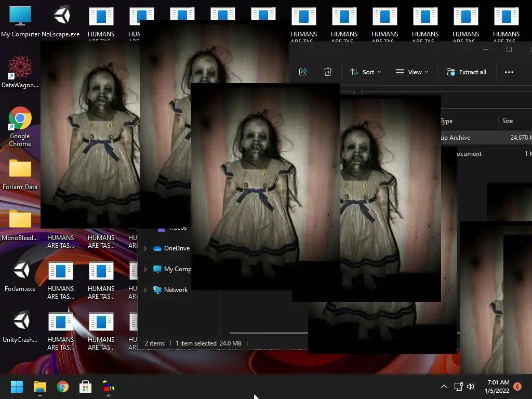The height and width of the screenshot is (399, 532).
Task: Open the See more ellipsis menu
Action: [x=509, y=72]
